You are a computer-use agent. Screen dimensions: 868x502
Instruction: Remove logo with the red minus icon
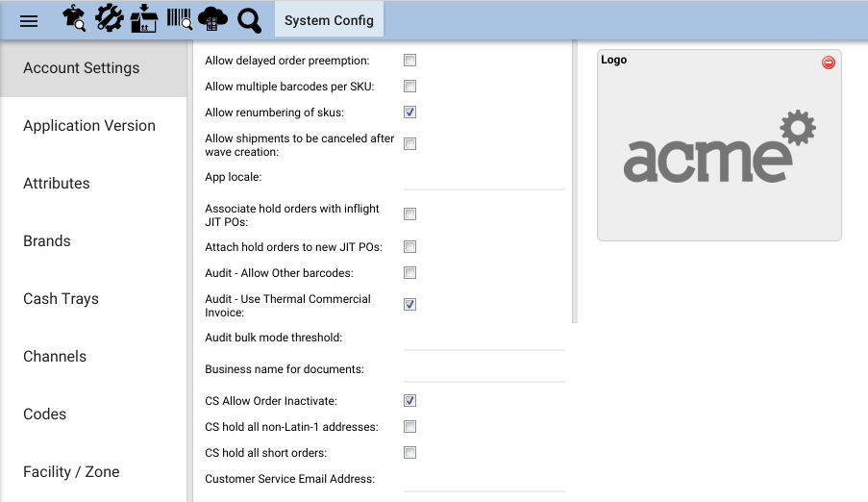[x=829, y=63]
